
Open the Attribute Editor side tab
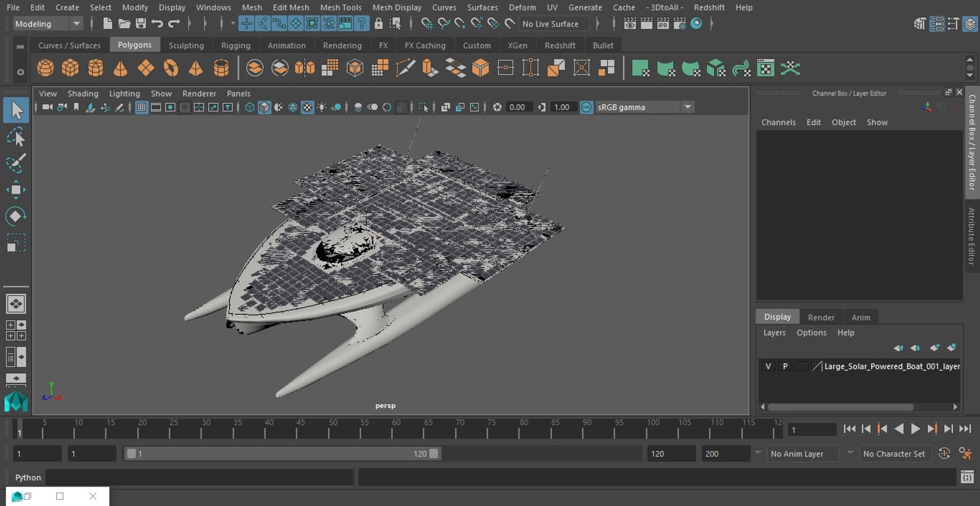[x=971, y=236]
